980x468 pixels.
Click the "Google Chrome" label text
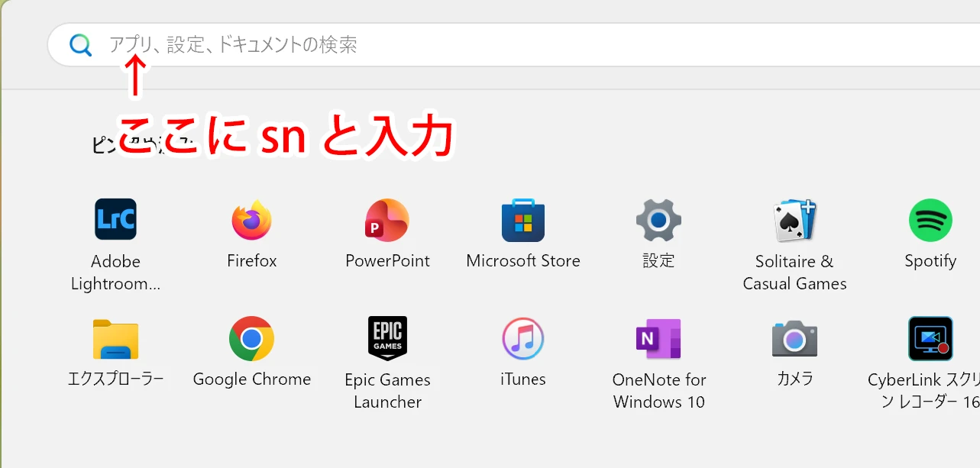pyautogui.click(x=252, y=379)
